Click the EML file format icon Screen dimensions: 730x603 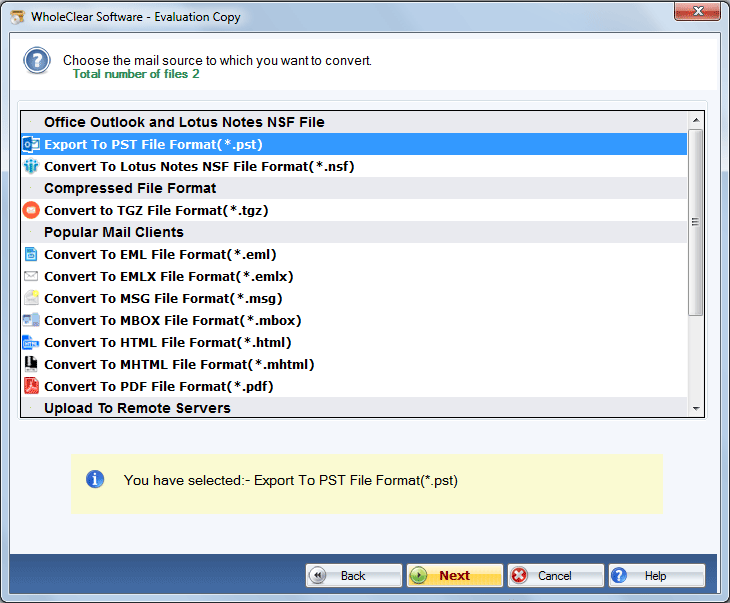tap(31, 254)
